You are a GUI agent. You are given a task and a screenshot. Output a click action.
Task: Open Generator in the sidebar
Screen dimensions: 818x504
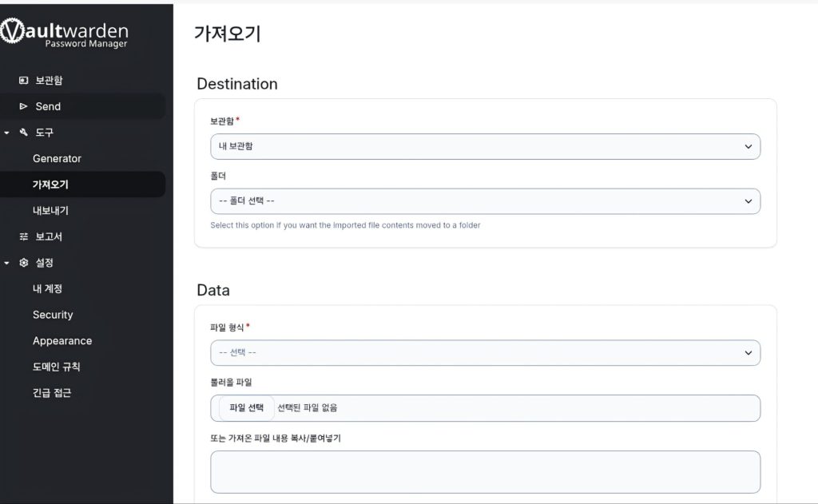coord(57,159)
